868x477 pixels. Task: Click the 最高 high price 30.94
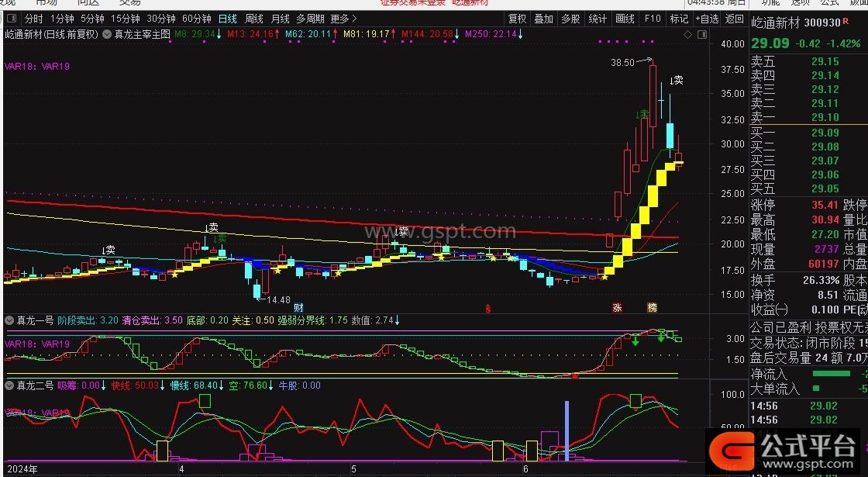pyautogui.click(x=825, y=220)
